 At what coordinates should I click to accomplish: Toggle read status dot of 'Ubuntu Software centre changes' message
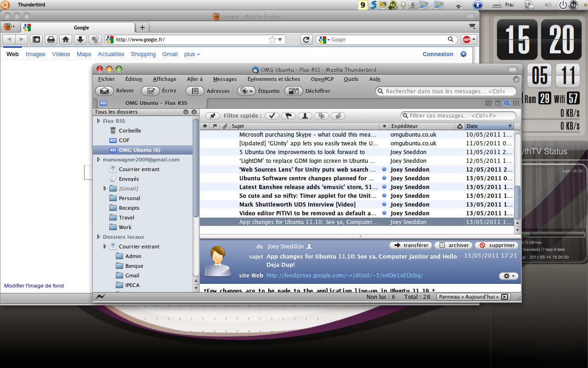384,178
